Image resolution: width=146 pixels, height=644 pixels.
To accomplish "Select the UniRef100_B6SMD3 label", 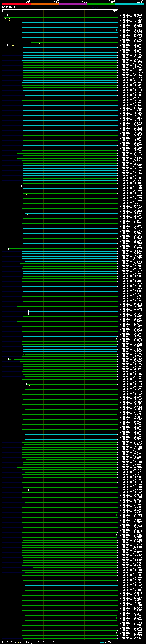I will (131, 35).
